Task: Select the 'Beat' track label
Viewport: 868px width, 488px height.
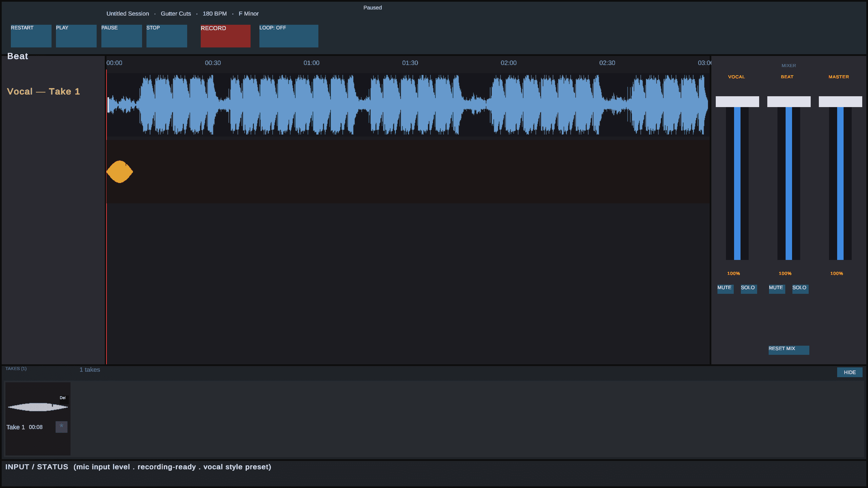Action: pyautogui.click(x=18, y=56)
